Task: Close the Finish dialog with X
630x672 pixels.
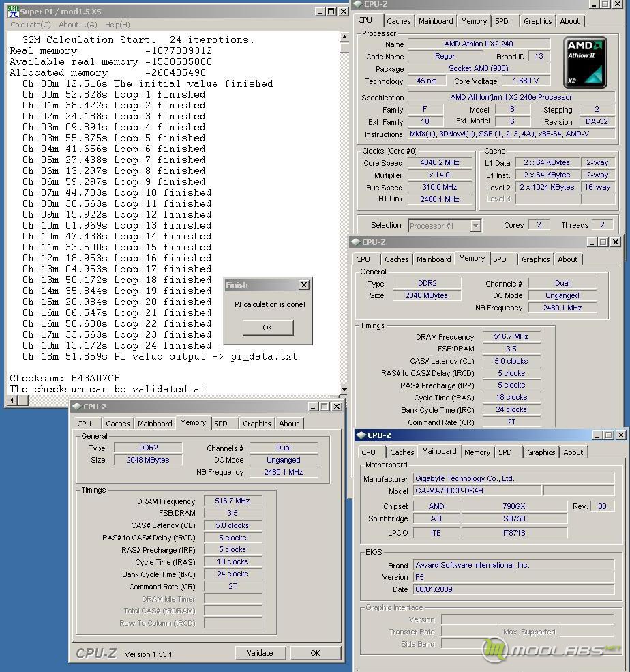Action: tap(304, 285)
